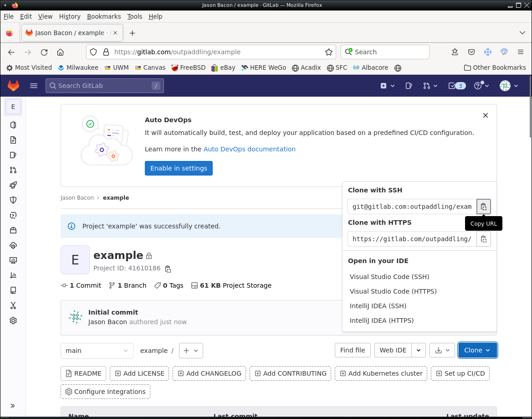Image resolution: width=532 pixels, height=419 pixels.
Task: Copy the SSH clone URL
Action: [x=483, y=207]
